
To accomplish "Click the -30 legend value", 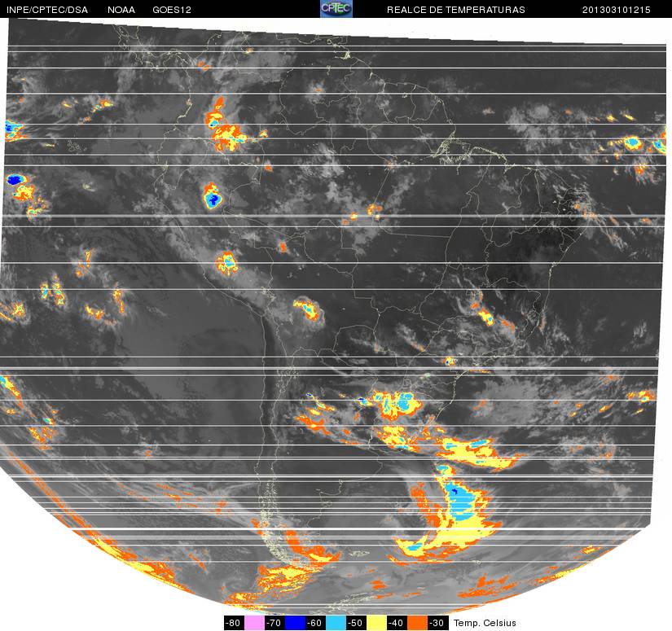I will click(437, 623).
